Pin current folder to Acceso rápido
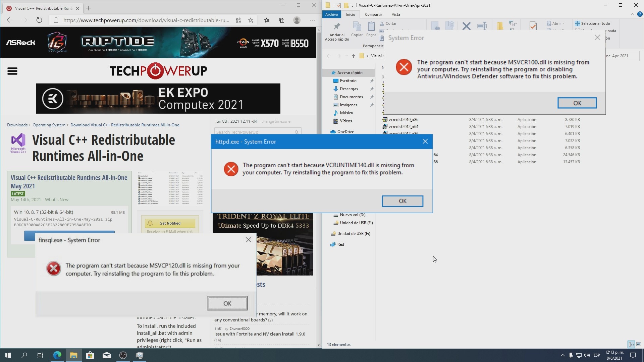 point(337,30)
